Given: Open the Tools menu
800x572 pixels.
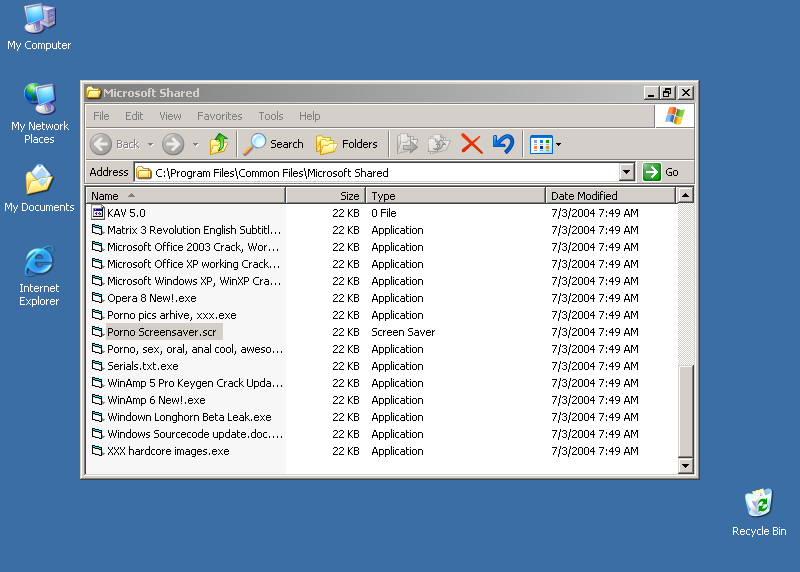Looking at the screenshot, I should coord(271,116).
